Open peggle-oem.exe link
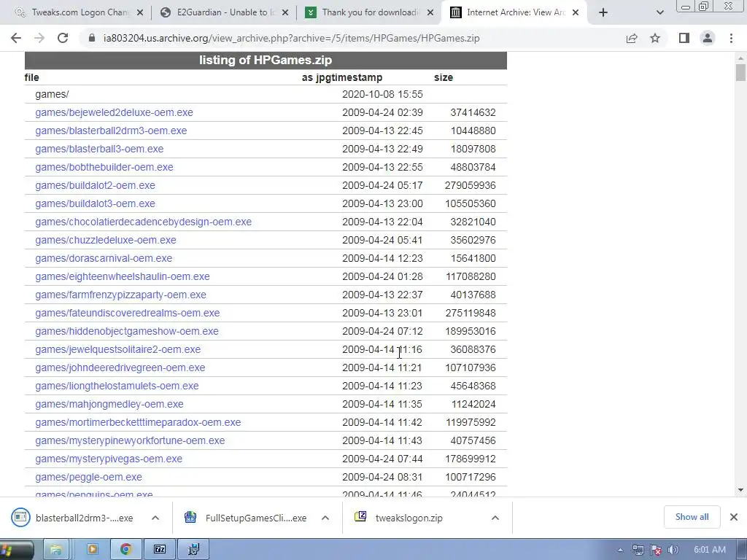Image resolution: width=747 pixels, height=560 pixels. (x=88, y=477)
